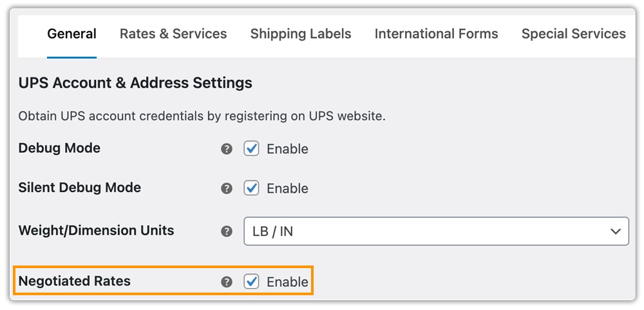This screenshot has width=644, height=310.
Task: Click Enable text in Negotiated Rates row
Action: point(287,282)
